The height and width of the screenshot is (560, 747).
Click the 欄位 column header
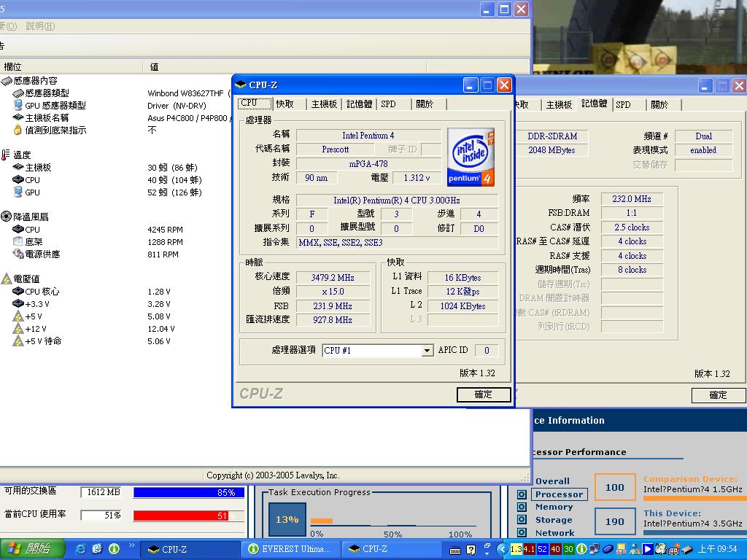(71, 66)
